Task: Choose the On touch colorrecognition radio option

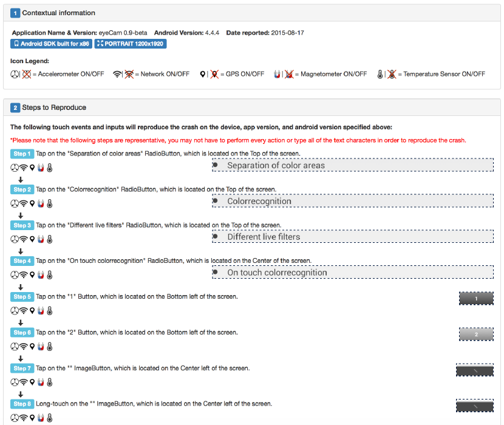Action: click(x=216, y=273)
